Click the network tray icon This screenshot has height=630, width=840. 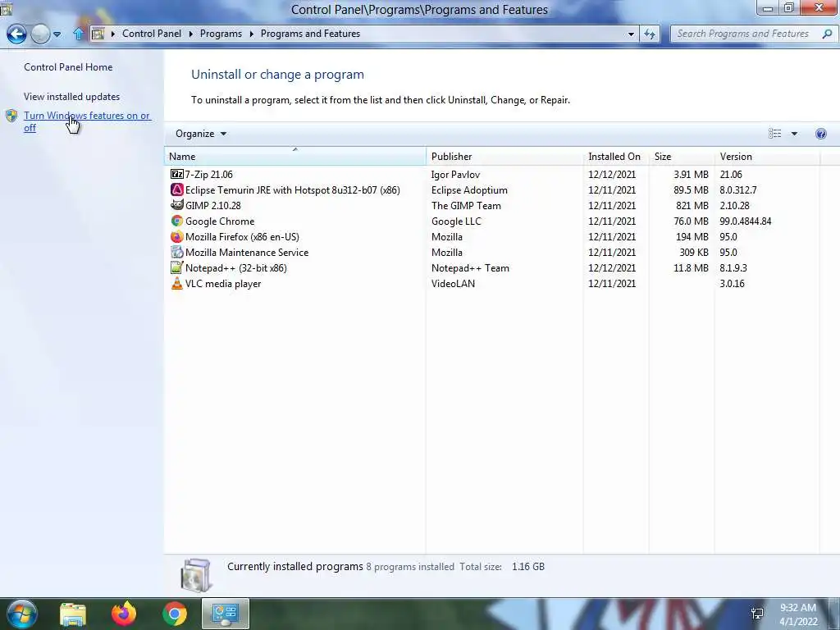pyautogui.click(x=757, y=614)
